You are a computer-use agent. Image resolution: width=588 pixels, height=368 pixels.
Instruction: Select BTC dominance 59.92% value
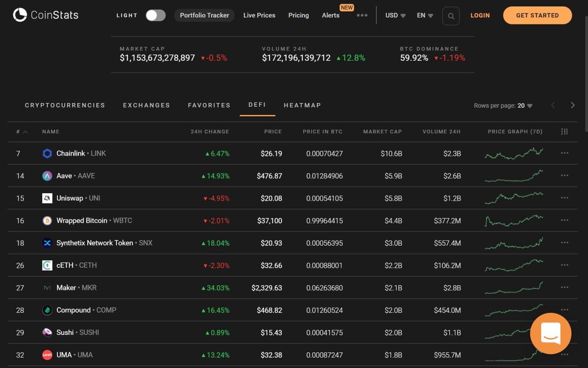point(414,58)
